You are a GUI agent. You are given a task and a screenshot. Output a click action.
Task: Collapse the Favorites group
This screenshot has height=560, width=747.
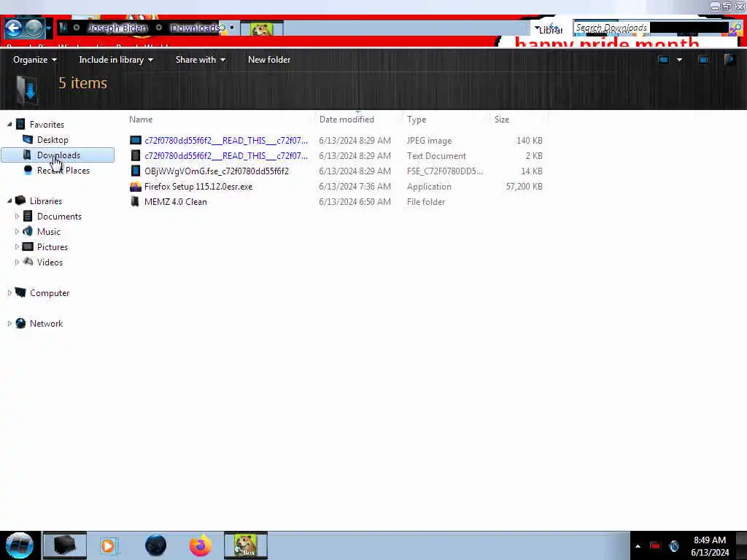[9, 124]
